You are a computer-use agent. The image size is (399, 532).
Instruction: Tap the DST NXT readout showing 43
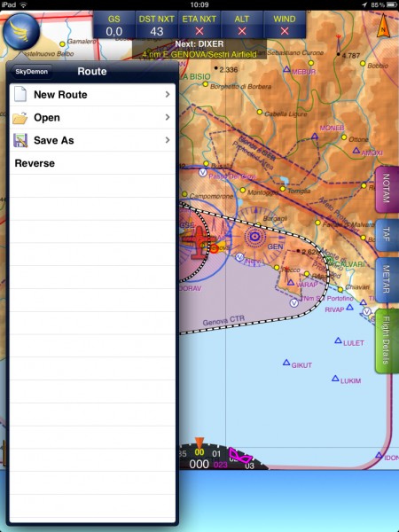(x=156, y=25)
